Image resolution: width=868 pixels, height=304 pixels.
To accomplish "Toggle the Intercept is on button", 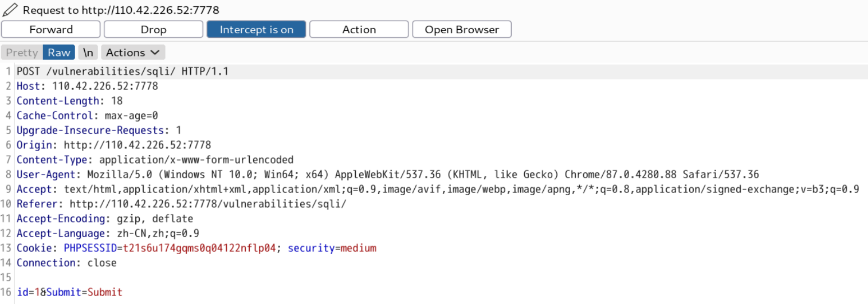I will click(256, 30).
